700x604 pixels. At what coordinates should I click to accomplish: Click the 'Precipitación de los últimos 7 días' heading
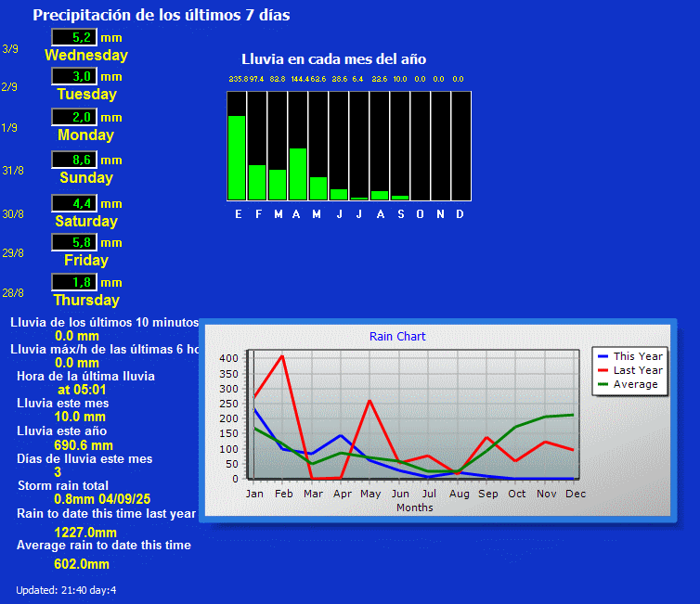pyautogui.click(x=162, y=15)
